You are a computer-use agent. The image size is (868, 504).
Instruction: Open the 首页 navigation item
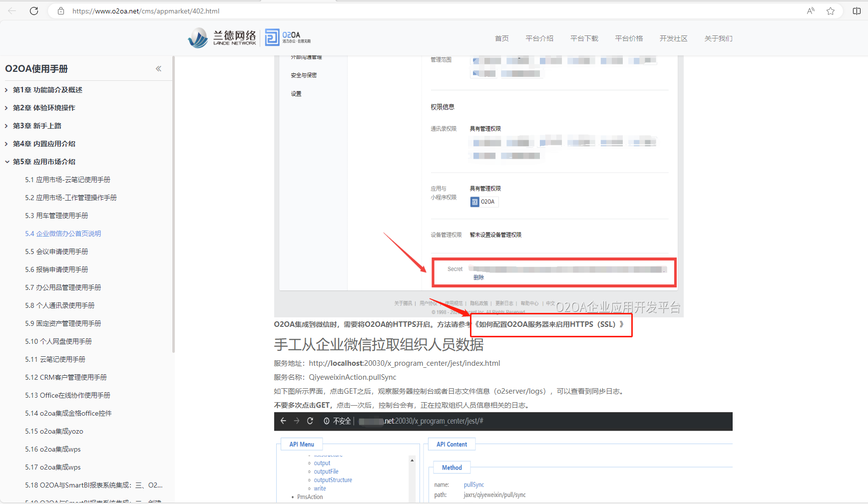(x=502, y=38)
